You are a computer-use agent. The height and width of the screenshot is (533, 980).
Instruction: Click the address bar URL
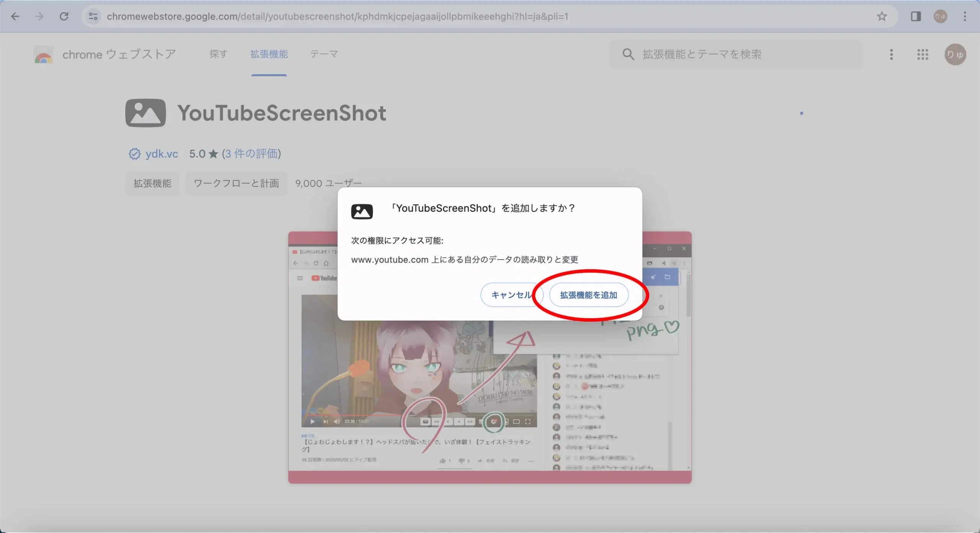click(x=337, y=16)
